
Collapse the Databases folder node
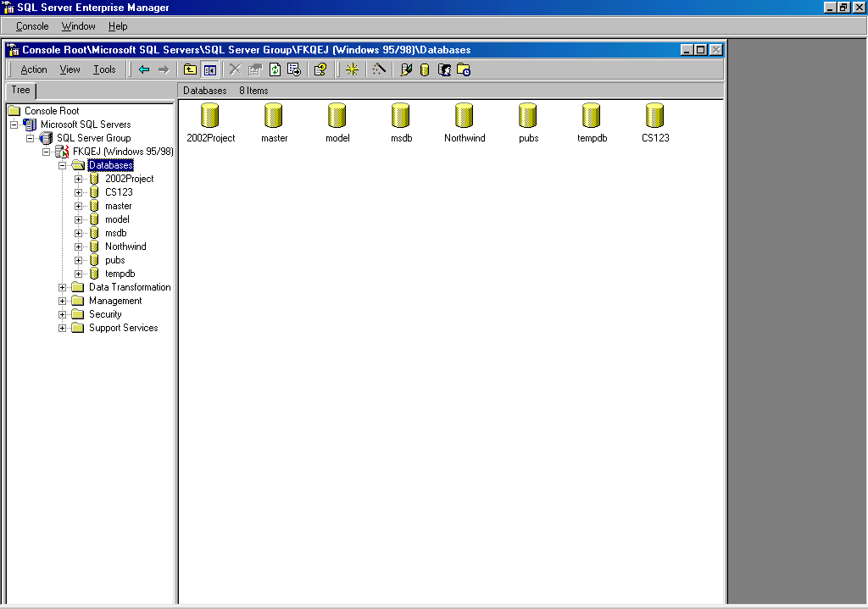tap(63, 165)
